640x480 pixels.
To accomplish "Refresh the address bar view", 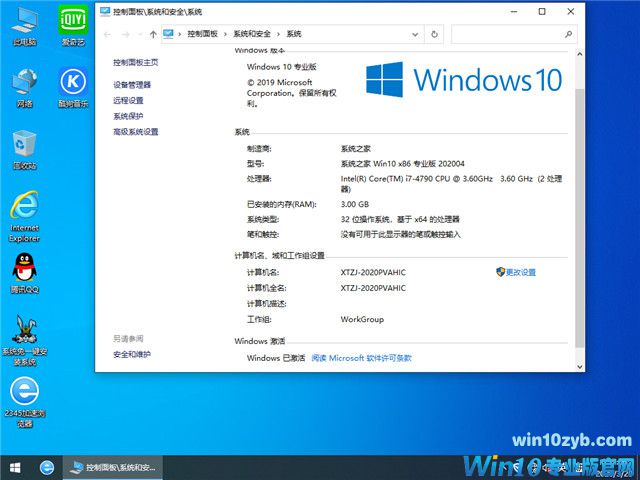I will pos(434,34).
